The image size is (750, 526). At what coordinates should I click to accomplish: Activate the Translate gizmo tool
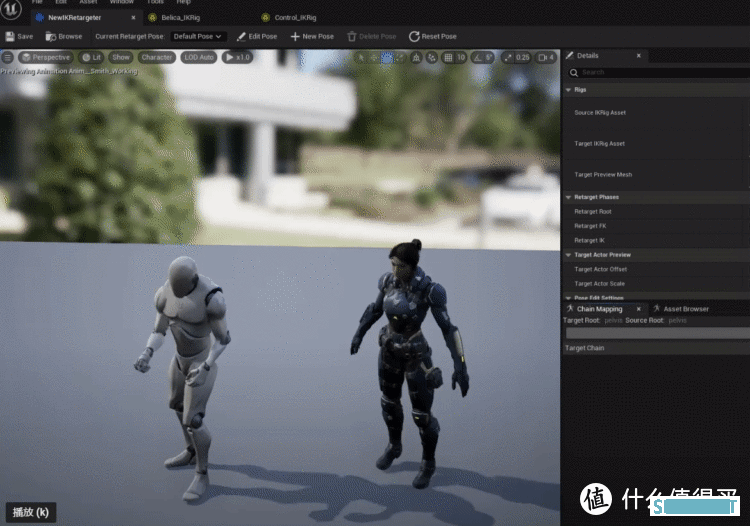(x=374, y=57)
